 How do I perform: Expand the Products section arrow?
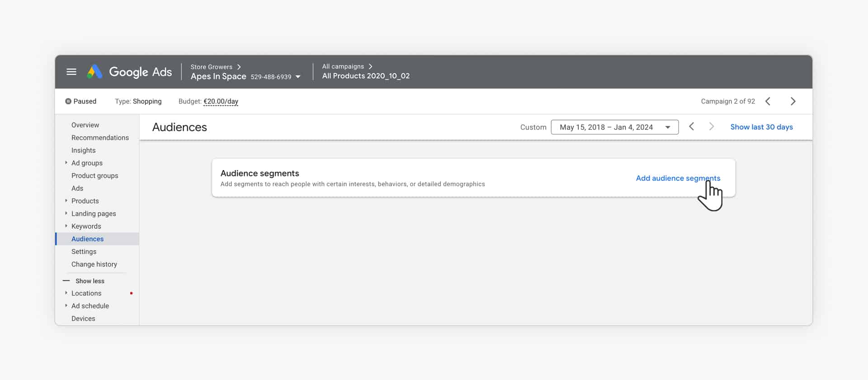click(x=66, y=201)
